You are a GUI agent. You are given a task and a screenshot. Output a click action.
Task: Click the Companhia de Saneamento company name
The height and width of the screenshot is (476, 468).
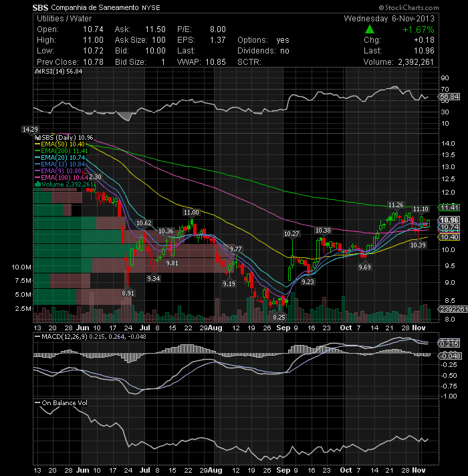(95, 7)
